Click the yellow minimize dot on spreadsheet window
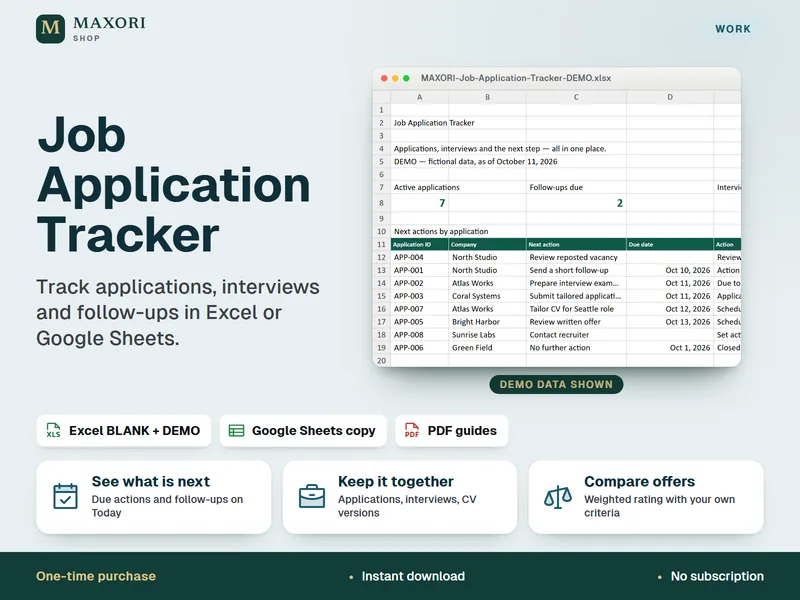Viewport: 800px width, 600px height. coord(395,78)
